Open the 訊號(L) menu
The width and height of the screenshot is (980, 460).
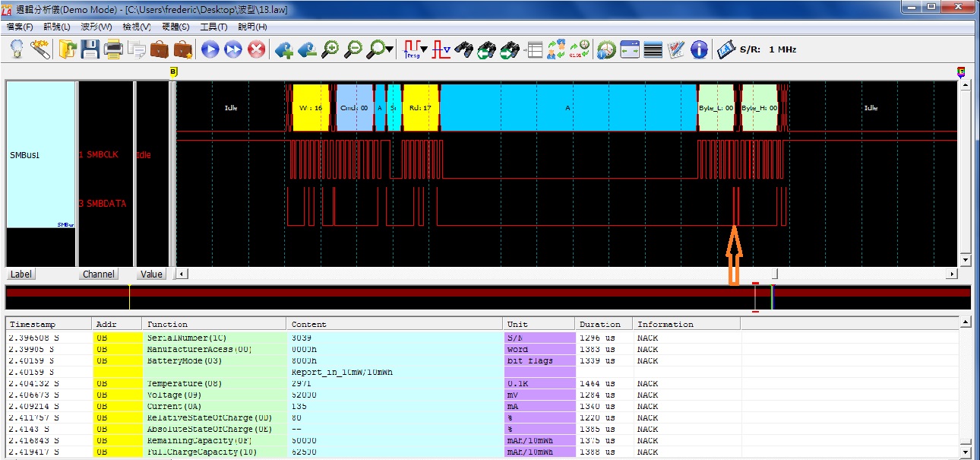tap(58, 27)
